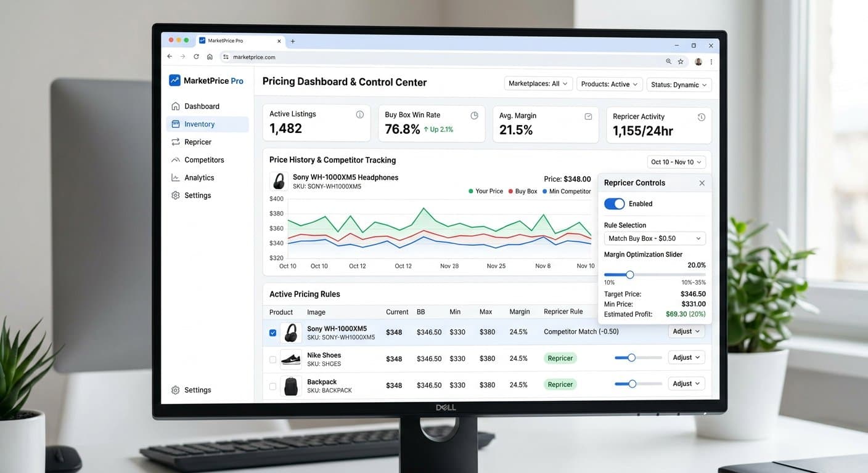Click the Repricer badge in the Nike Shoes row
Viewport: 868px width, 473px height.
click(560, 358)
